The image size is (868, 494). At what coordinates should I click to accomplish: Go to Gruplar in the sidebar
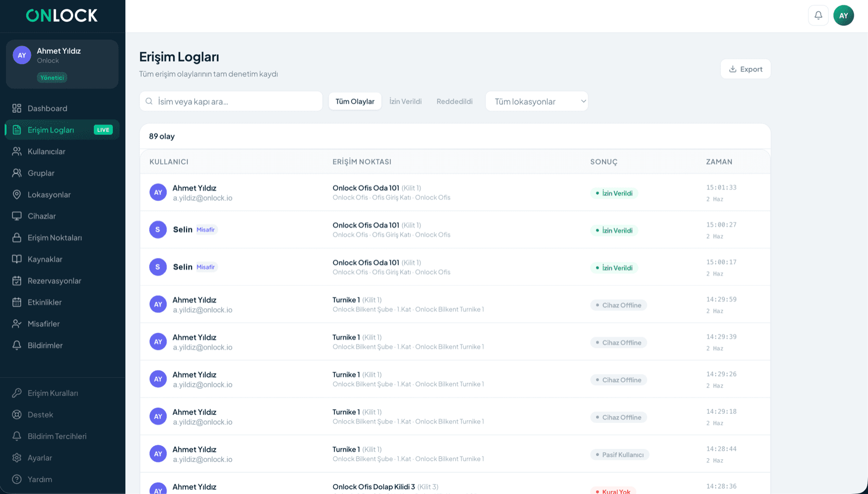click(62, 173)
